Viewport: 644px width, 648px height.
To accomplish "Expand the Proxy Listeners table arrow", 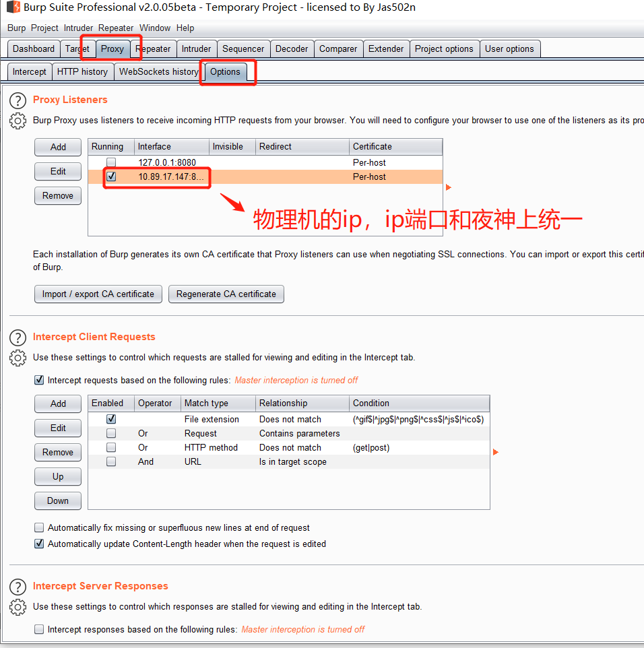I will pyautogui.click(x=449, y=188).
